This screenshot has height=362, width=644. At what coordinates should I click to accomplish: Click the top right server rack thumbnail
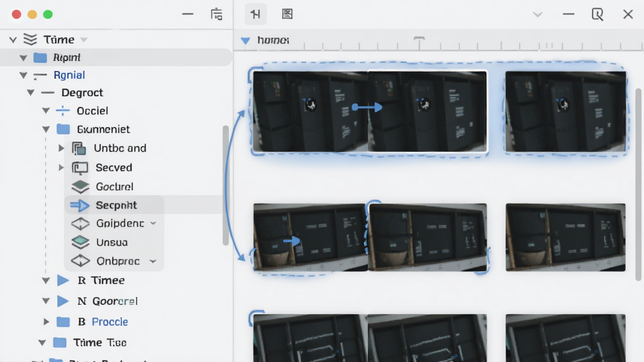565,111
